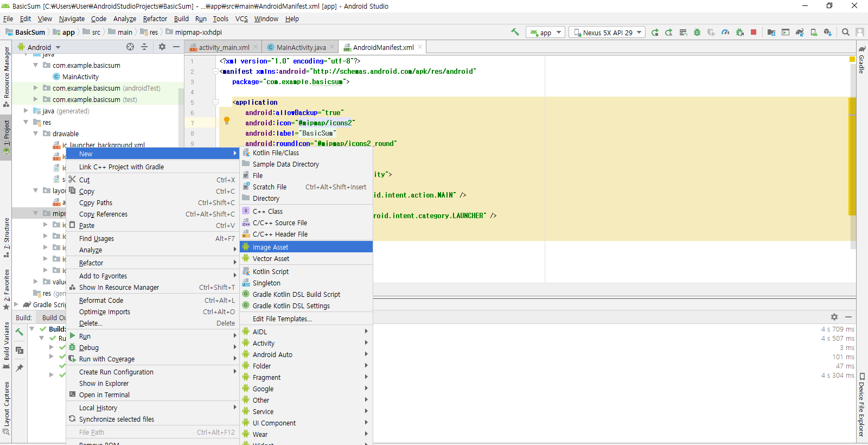This screenshot has height=445, width=868.
Task: Click Attach Debugger to Android Process icon
Action: (739, 33)
